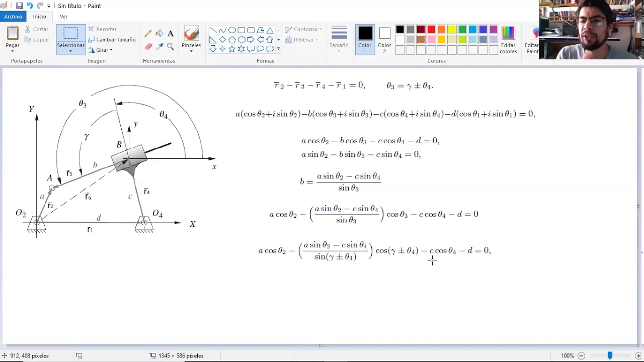The width and height of the screenshot is (644, 362).
Task: Select the Line shape
Action: click(213, 30)
